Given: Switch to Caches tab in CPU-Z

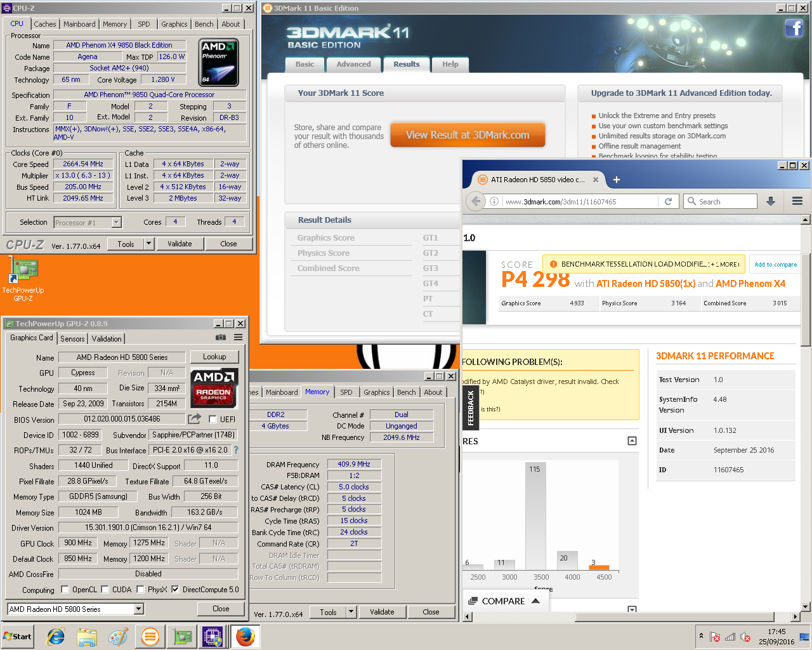Looking at the screenshot, I should 45,24.
